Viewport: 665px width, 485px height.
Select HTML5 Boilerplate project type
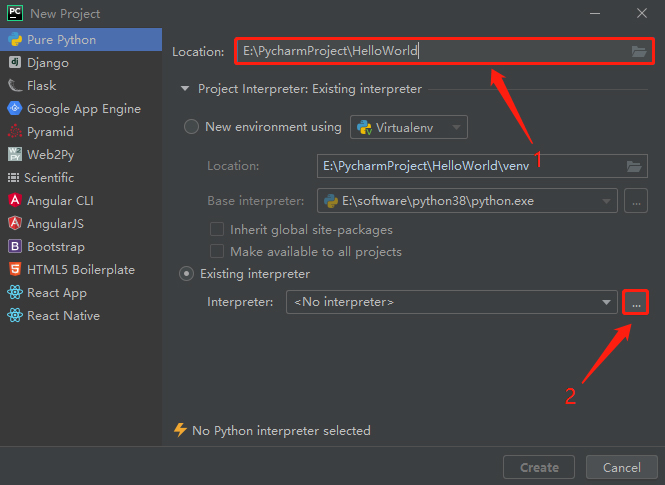pos(81,270)
